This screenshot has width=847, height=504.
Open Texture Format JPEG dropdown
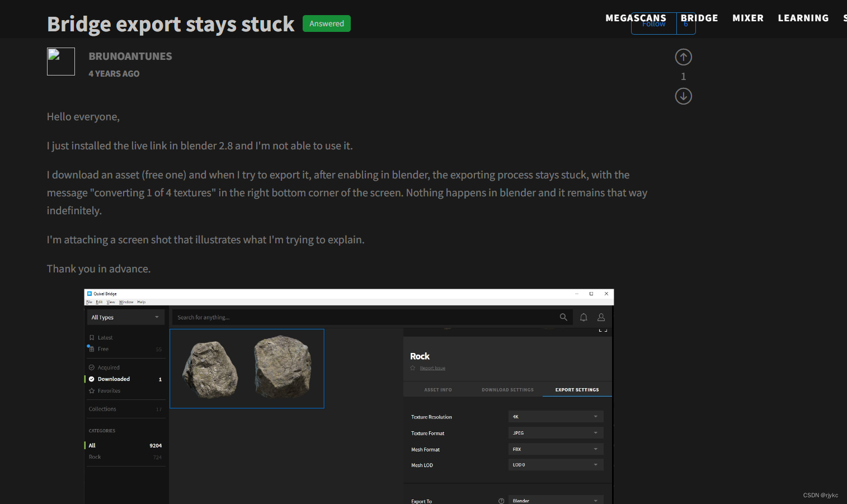click(556, 433)
